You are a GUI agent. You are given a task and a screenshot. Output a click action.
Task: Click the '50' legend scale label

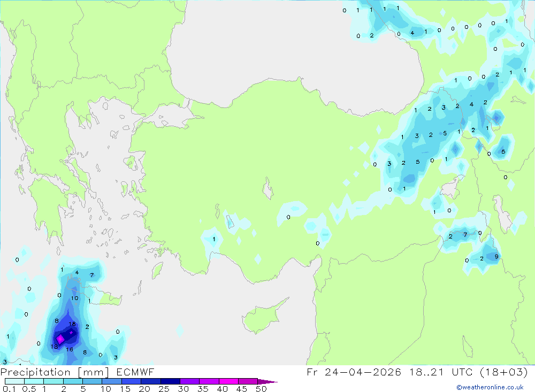coord(262,389)
